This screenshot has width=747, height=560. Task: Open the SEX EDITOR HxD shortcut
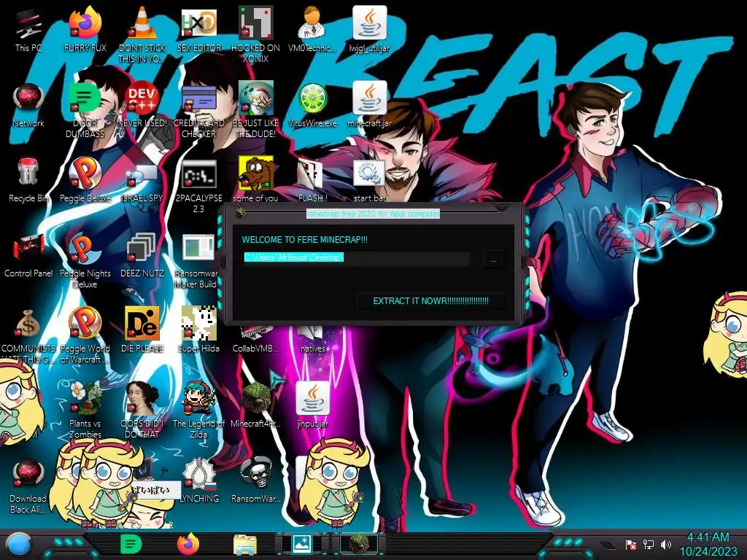coord(199,29)
